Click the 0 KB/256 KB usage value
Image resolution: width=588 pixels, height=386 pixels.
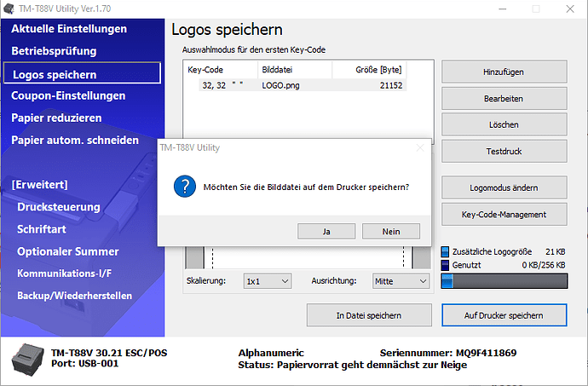[x=544, y=265]
